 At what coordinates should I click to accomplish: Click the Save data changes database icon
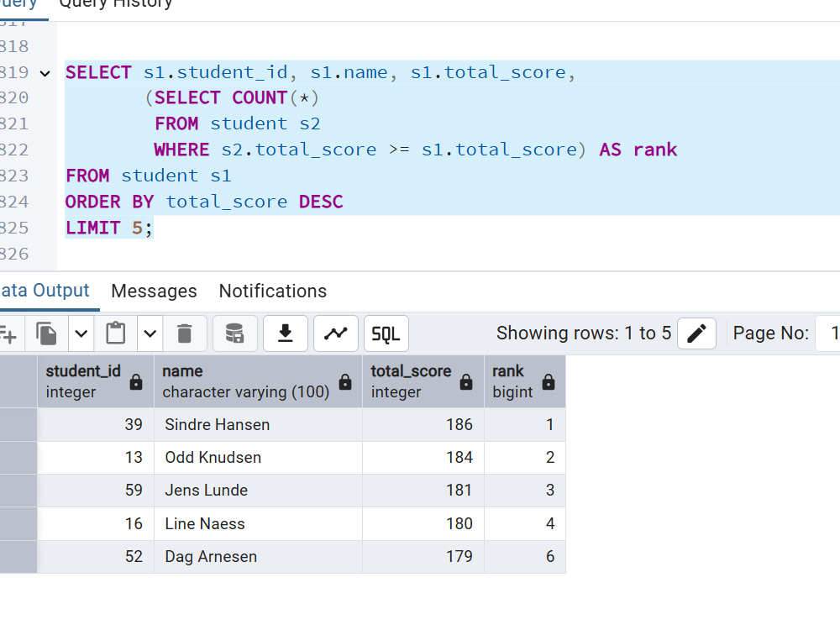[234, 333]
